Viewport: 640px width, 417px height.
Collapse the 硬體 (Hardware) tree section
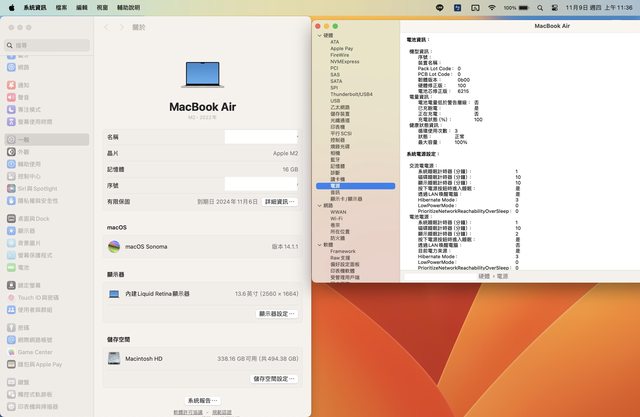coord(319,35)
